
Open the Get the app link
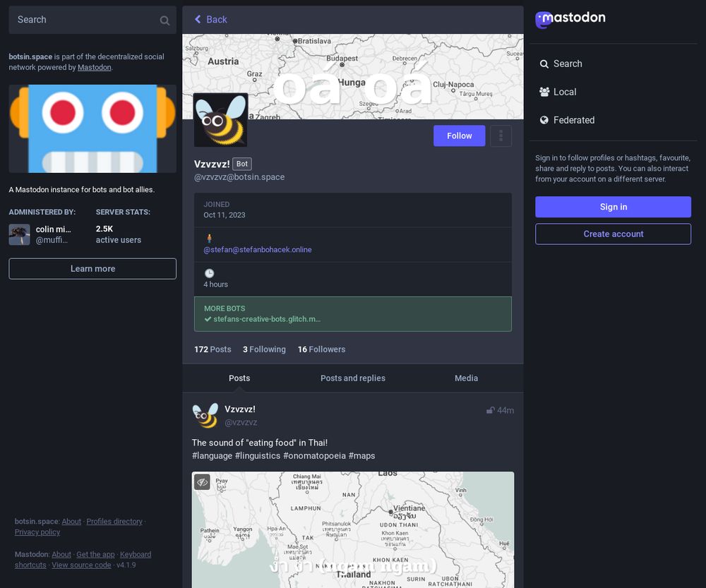click(x=95, y=554)
